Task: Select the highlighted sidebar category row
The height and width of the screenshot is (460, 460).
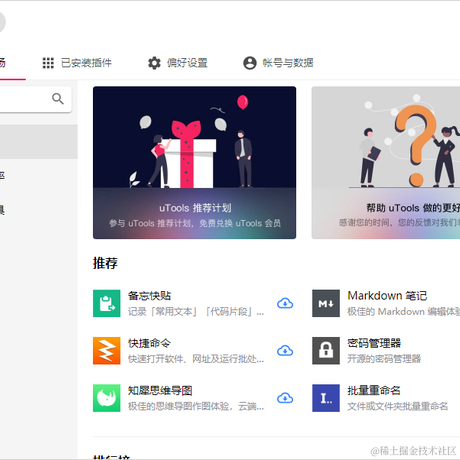Action: coord(39,142)
